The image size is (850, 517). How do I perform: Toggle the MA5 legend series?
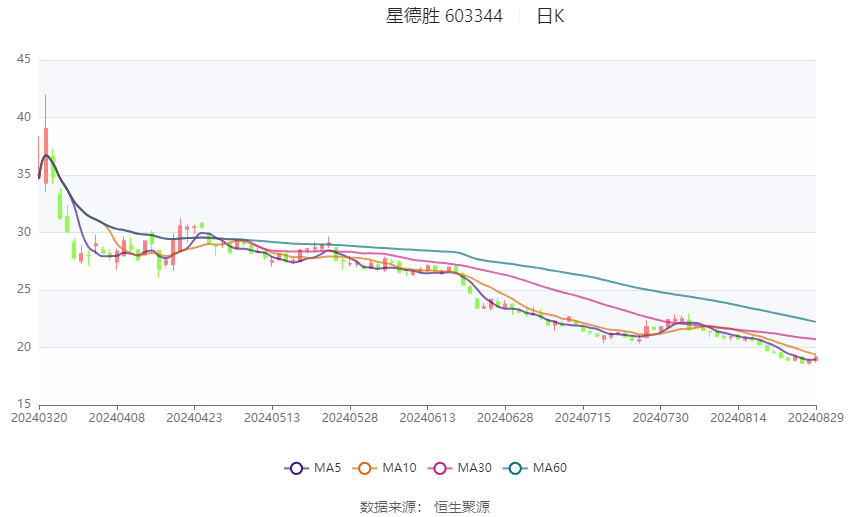pos(313,468)
